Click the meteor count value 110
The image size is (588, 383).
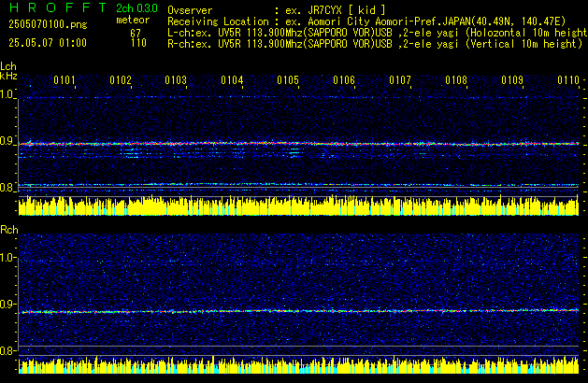point(138,43)
